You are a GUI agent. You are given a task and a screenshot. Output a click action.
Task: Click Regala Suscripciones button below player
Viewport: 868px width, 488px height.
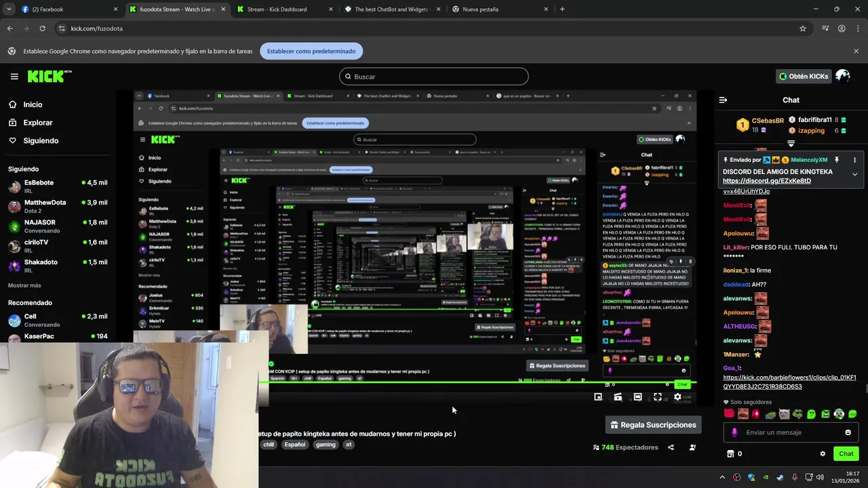point(653,425)
